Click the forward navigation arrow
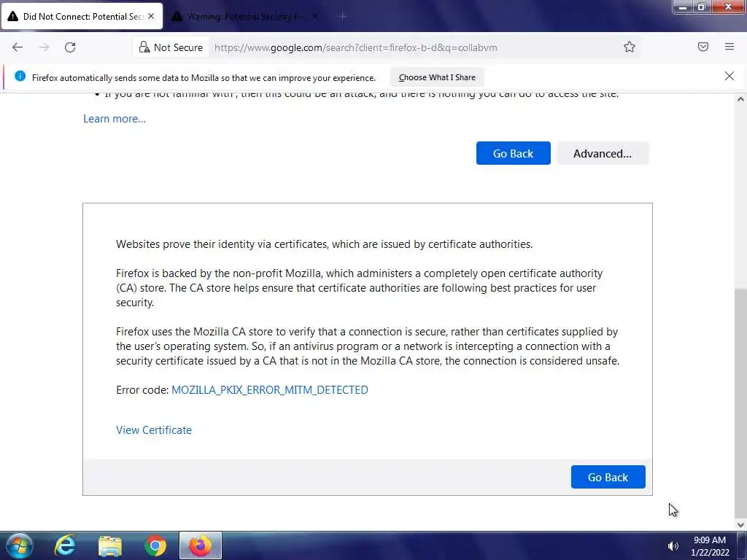The height and width of the screenshot is (560, 747). [x=44, y=47]
